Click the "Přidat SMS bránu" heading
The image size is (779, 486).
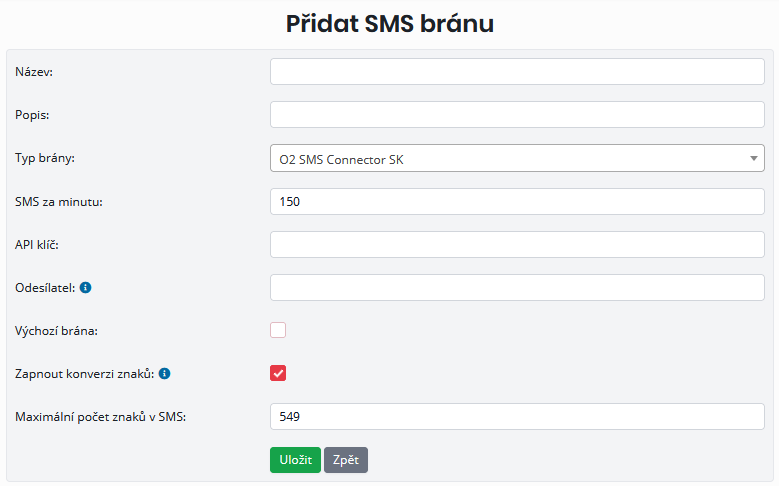pyautogui.click(x=389, y=24)
